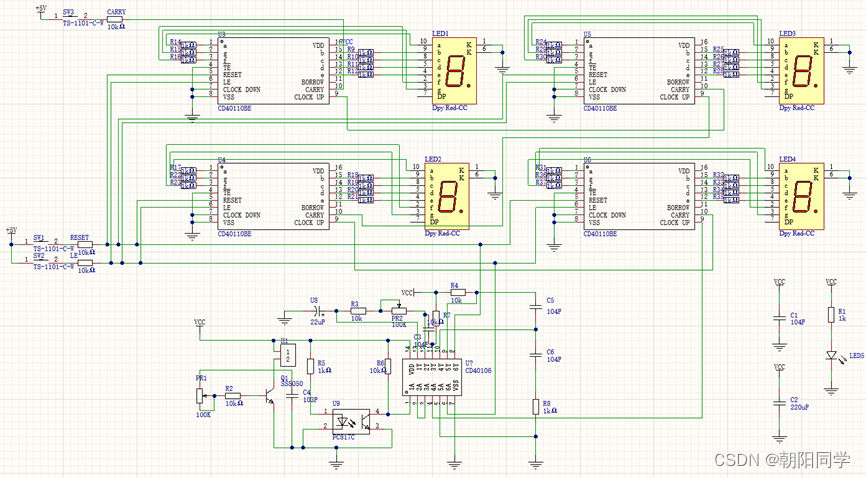
Task: Click the C1 104F capacitor symbol
Action: pyautogui.click(x=779, y=319)
